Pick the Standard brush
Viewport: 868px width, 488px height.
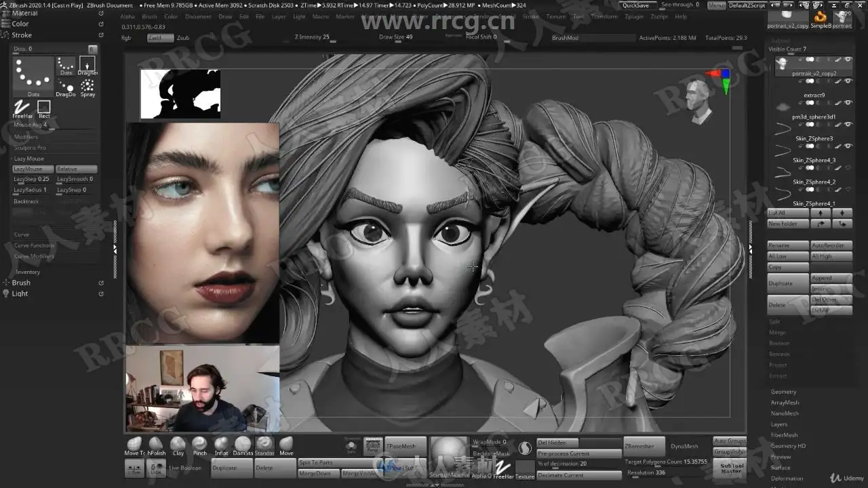(264, 446)
